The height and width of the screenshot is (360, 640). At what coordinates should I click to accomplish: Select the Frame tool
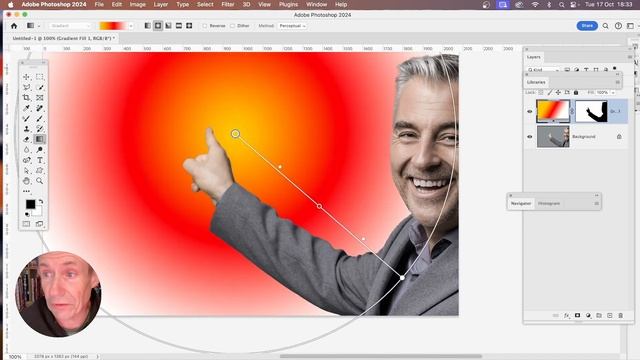40,98
